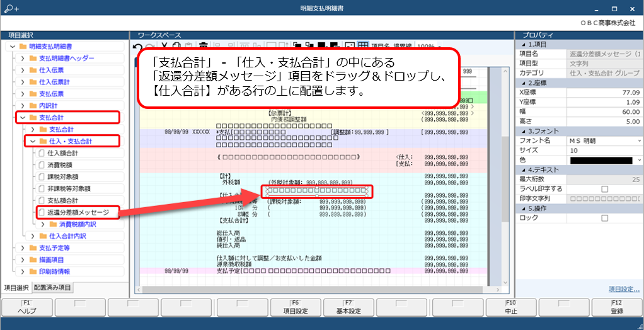Click the 課税対象額 document icon
Viewport: 644px width, 330px height.
[x=41, y=177]
